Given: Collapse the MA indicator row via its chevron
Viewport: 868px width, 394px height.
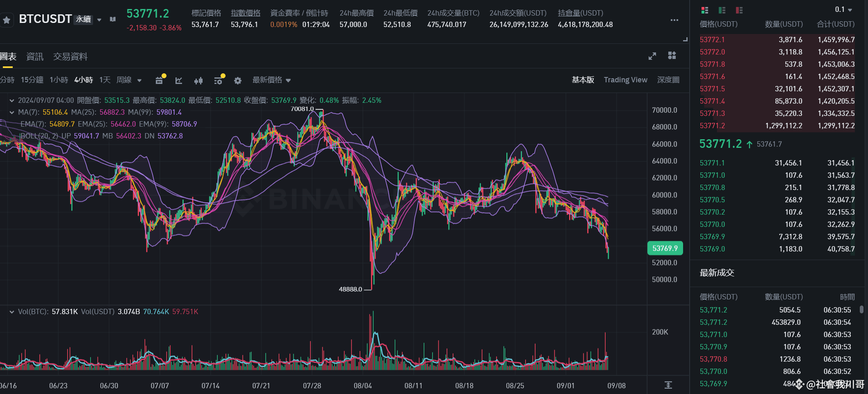Looking at the screenshot, I should [x=11, y=112].
